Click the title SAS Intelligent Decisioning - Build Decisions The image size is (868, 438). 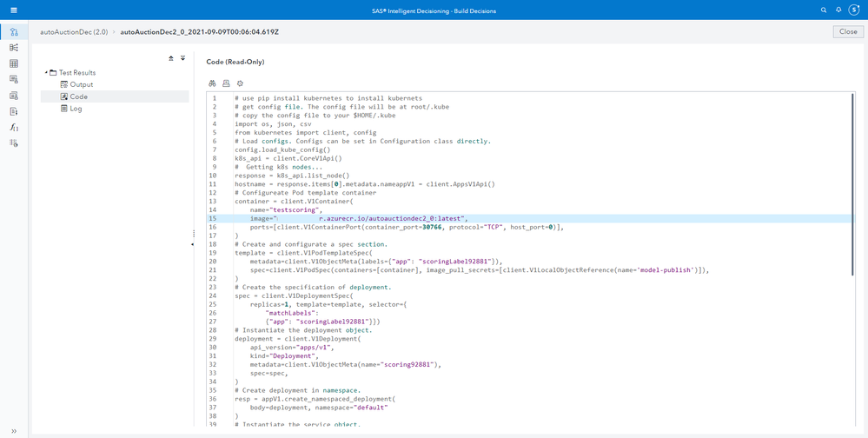click(434, 10)
